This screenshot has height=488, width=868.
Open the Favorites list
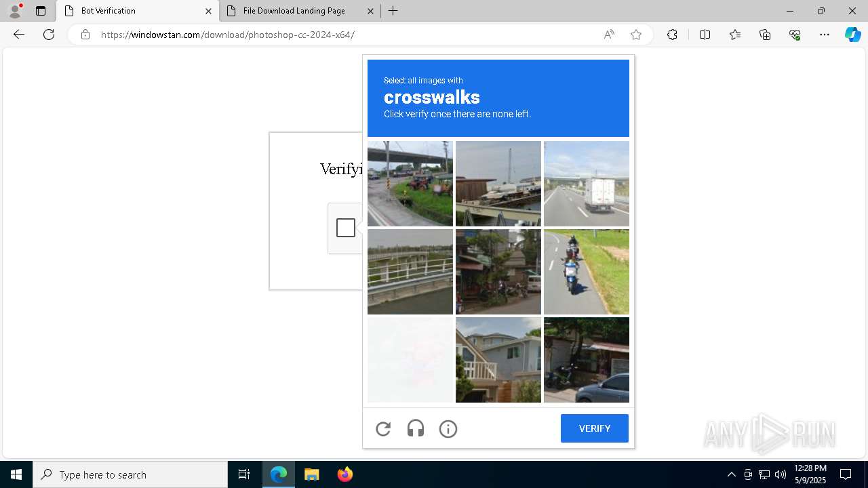[x=735, y=35]
